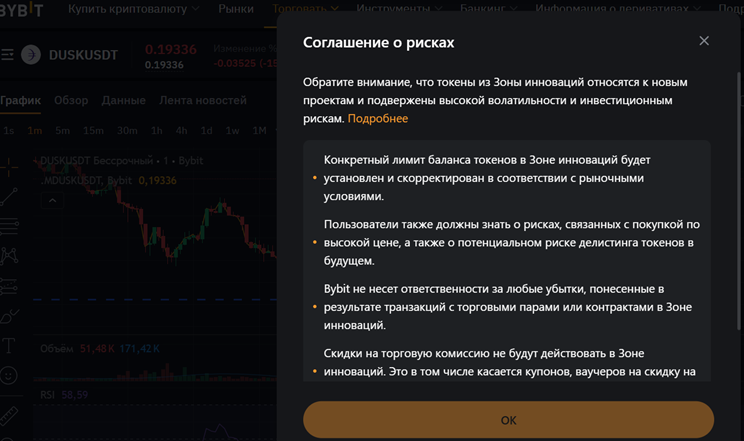Open the hamburger menu beside DUSKUSDT
The width and height of the screenshot is (744, 441).
click(8, 55)
